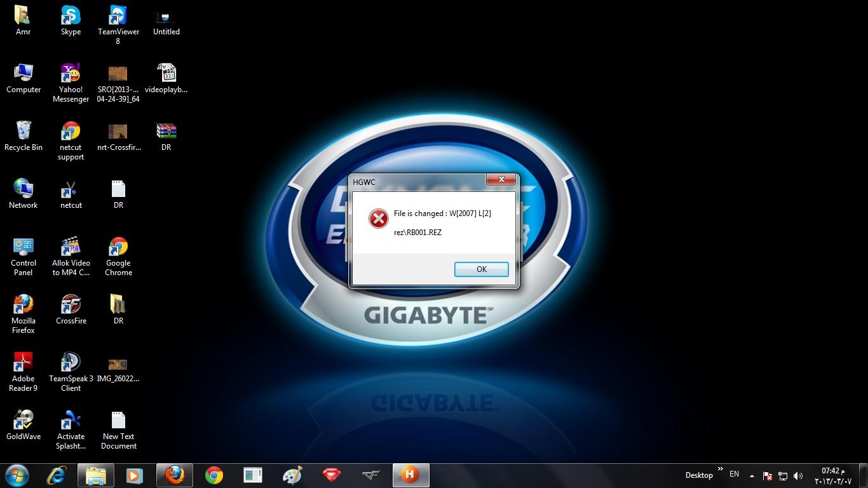868x488 pixels.
Task: Open the red ruby gem taskbar icon
Action: coord(331,475)
